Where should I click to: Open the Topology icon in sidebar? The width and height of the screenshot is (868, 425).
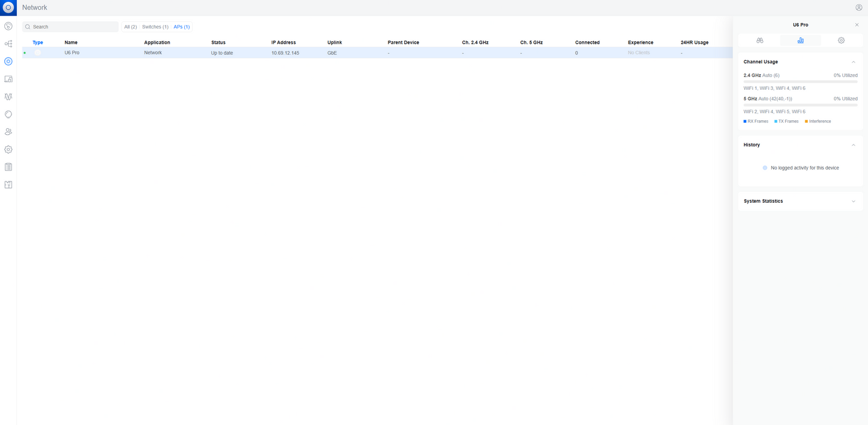tap(8, 44)
